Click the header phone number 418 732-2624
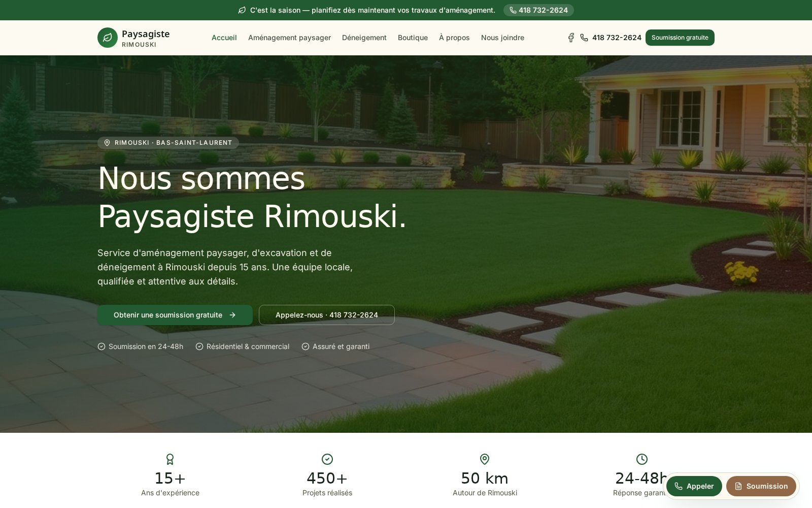 coord(617,38)
